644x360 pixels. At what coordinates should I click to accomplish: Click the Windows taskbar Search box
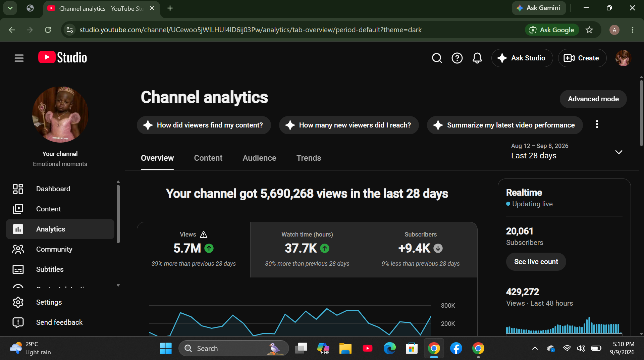234,348
